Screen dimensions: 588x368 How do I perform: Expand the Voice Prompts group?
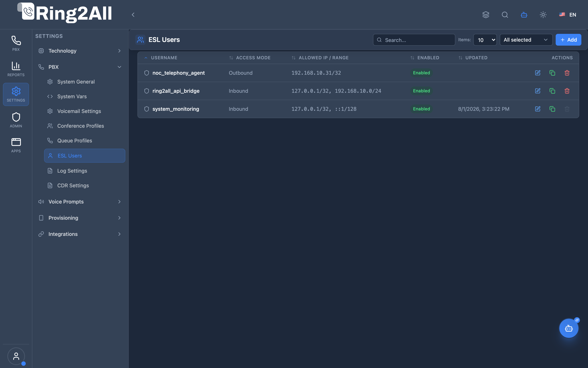pyautogui.click(x=80, y=201)
